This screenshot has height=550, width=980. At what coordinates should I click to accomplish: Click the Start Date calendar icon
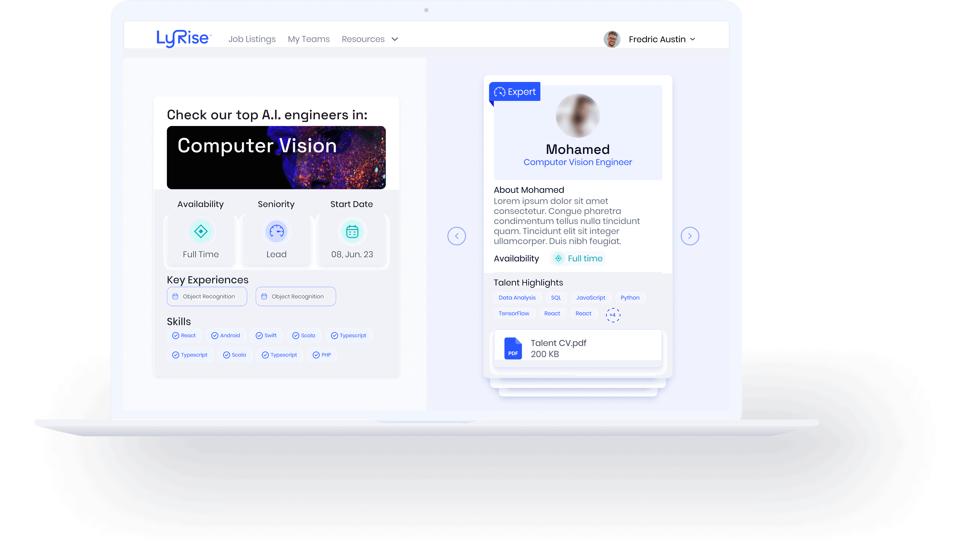pos(352,231)
